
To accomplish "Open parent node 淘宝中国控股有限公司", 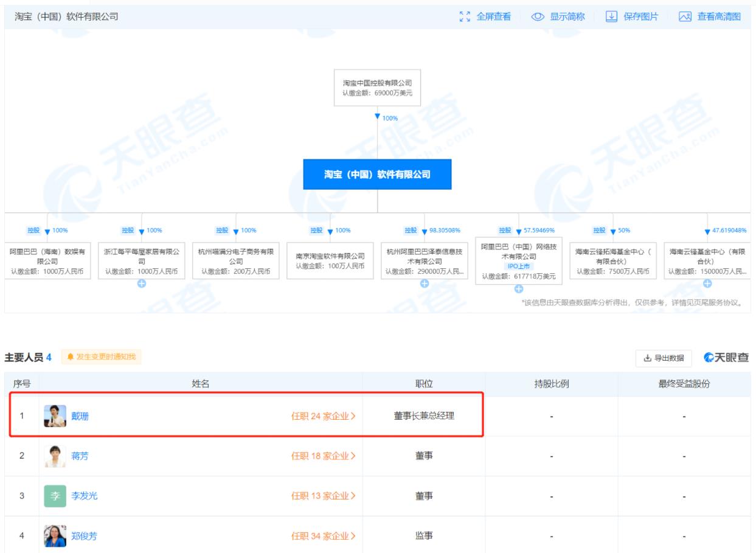I will click(377, 88).
